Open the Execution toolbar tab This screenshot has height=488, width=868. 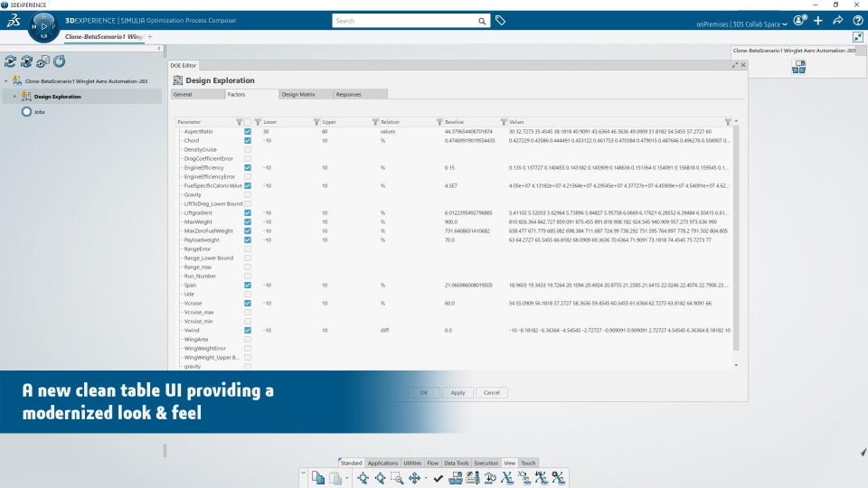pos(486,463)
